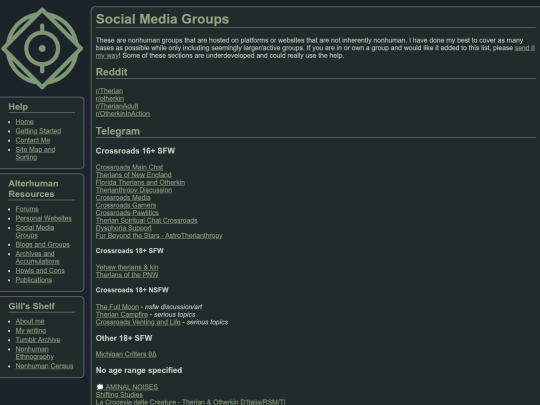
Task: Click the Reddit section heading
Action: [x=112, y=72]
